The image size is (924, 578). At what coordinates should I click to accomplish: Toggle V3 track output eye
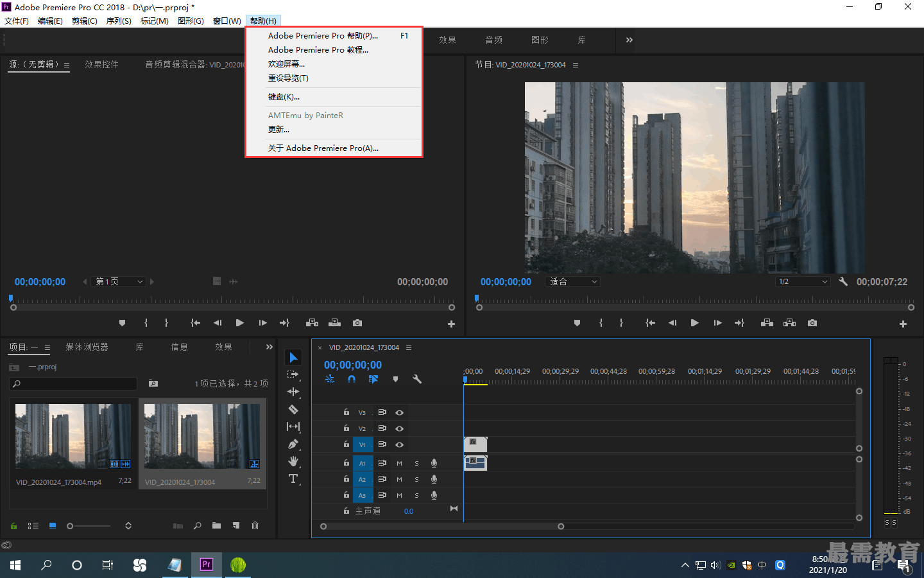(x=399, y=412)
